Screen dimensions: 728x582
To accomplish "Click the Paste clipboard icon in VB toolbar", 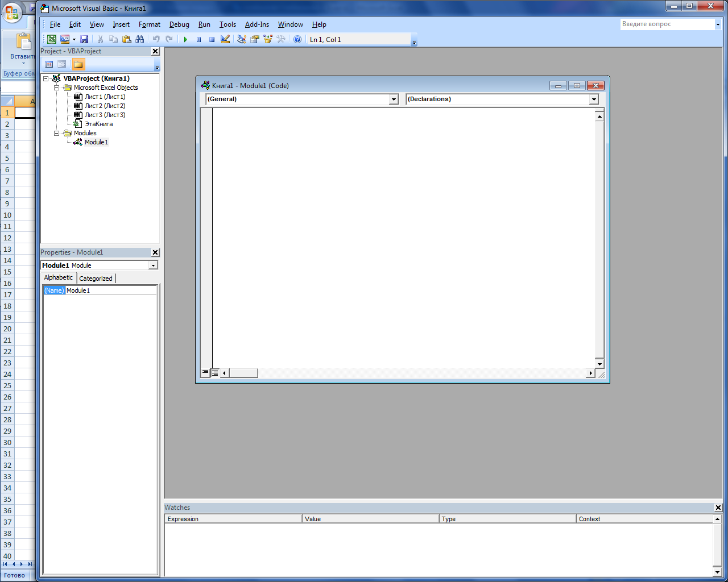I will point(126,39).
